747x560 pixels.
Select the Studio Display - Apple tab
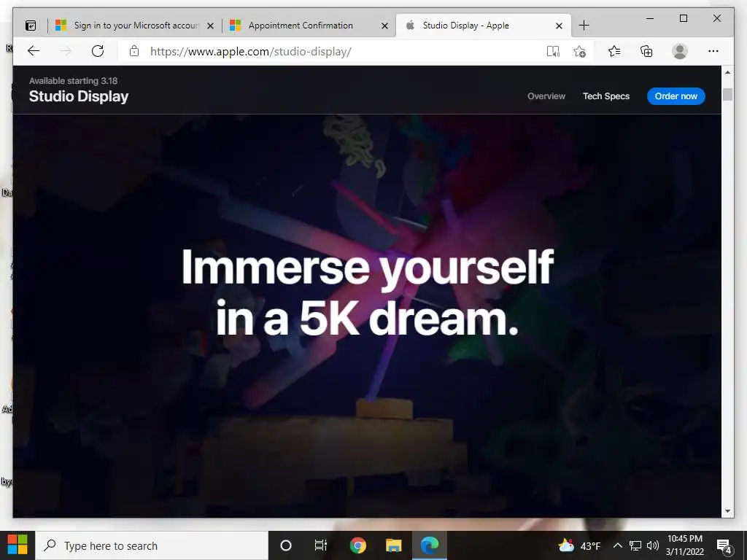(483, 26)
